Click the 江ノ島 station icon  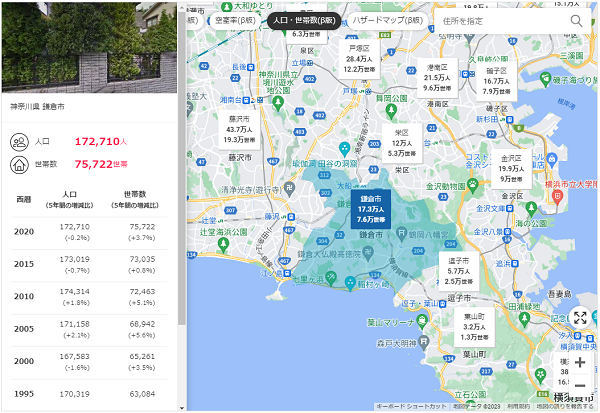(x=287, y=273)
